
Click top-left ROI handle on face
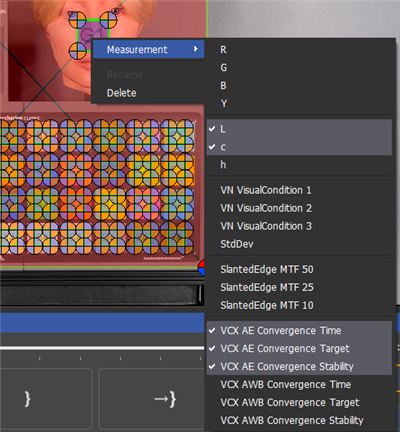coord(78,20)
